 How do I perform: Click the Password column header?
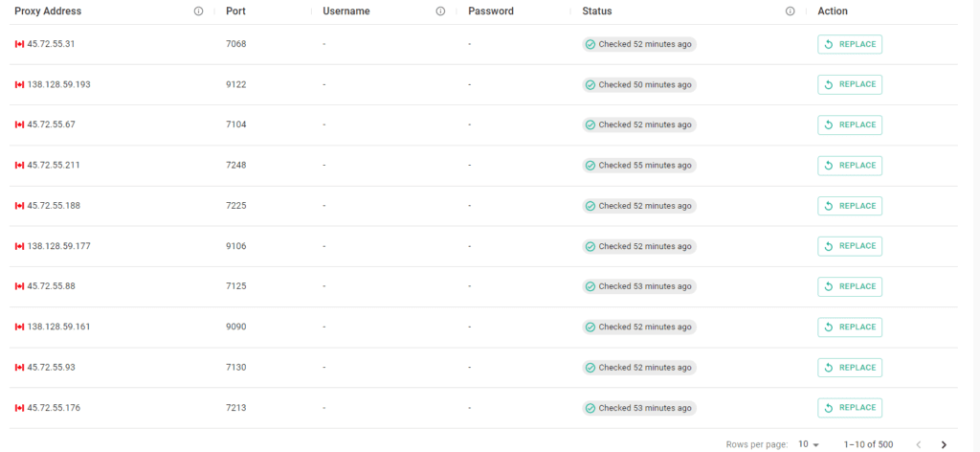tap(491, 11)
